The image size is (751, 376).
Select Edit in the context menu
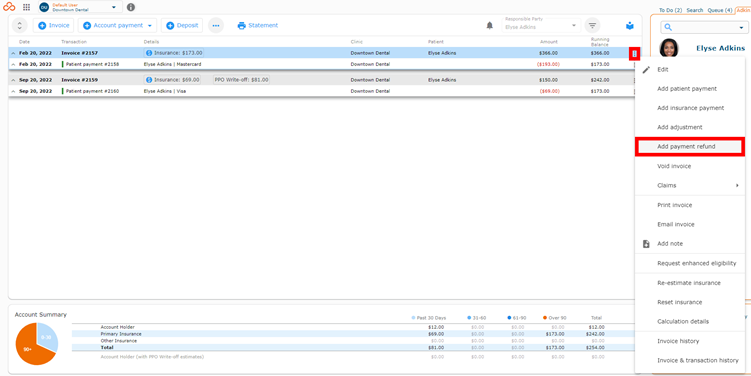(690, 69)
